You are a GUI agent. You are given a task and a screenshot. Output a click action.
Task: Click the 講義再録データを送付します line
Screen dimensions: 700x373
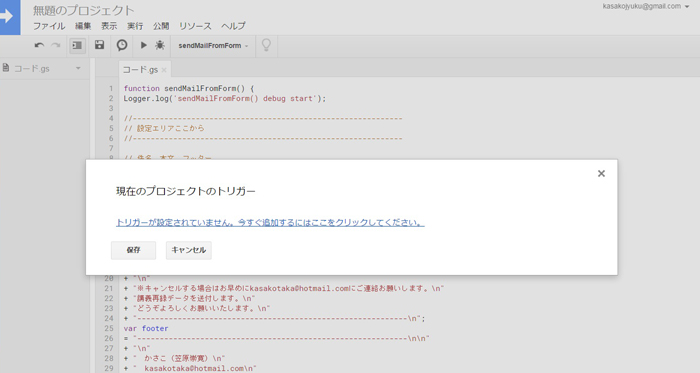coord(189,298)
